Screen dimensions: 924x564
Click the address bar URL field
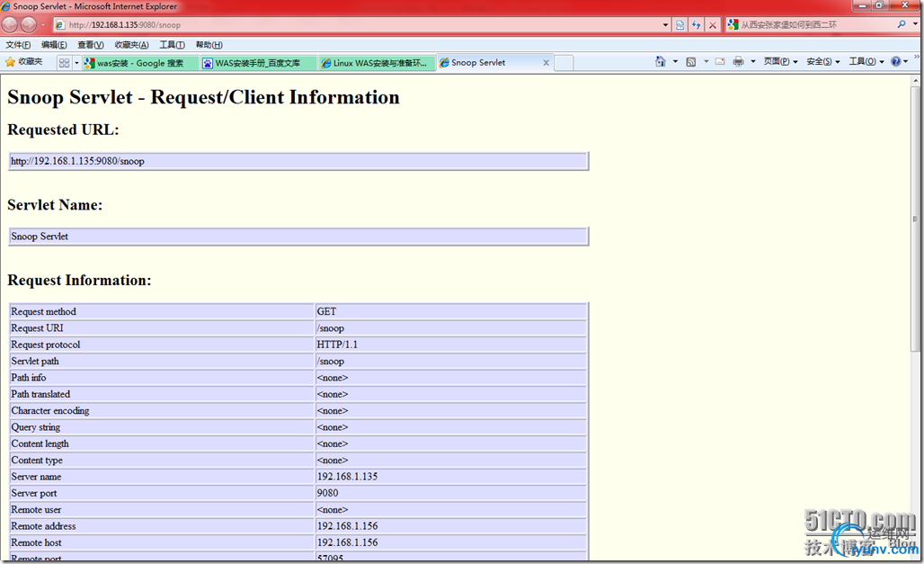(x=360, y=25)
